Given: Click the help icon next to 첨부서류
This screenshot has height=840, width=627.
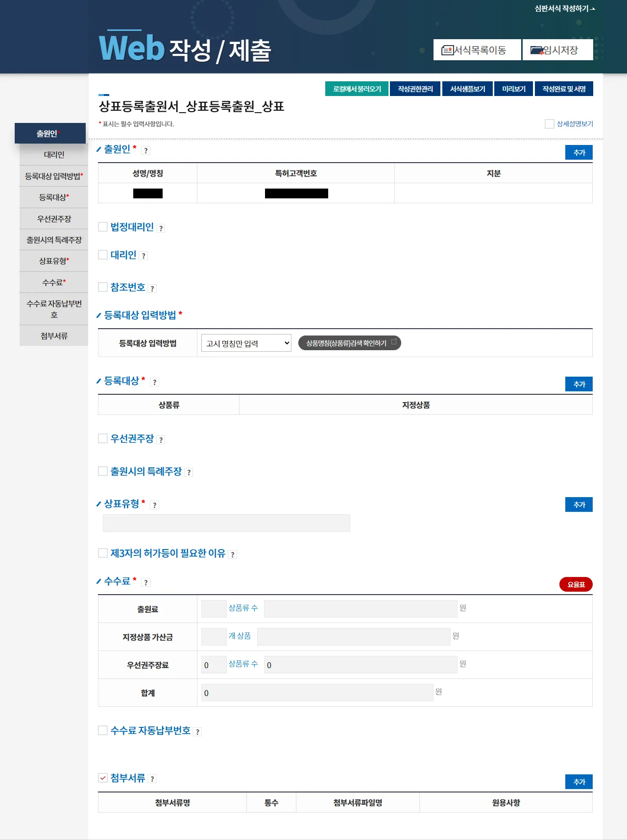Looking at the screenshot, I should click(x=152, y=779).
